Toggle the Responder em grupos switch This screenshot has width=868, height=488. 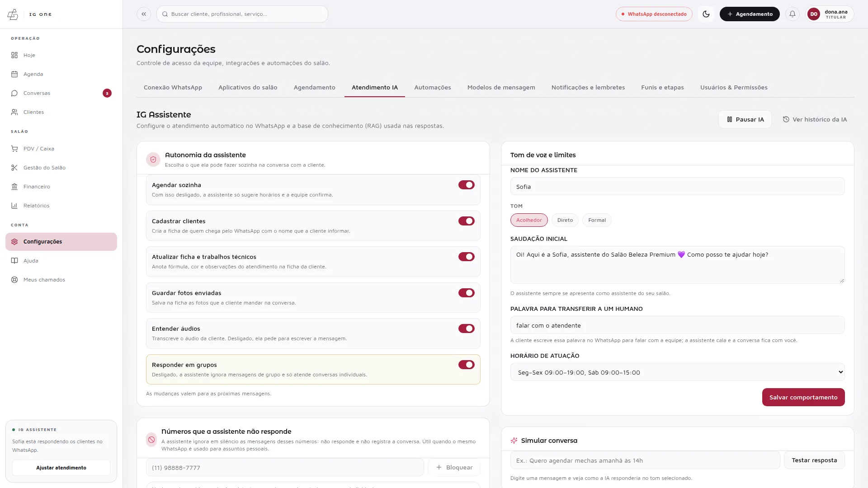pos(466,365)
